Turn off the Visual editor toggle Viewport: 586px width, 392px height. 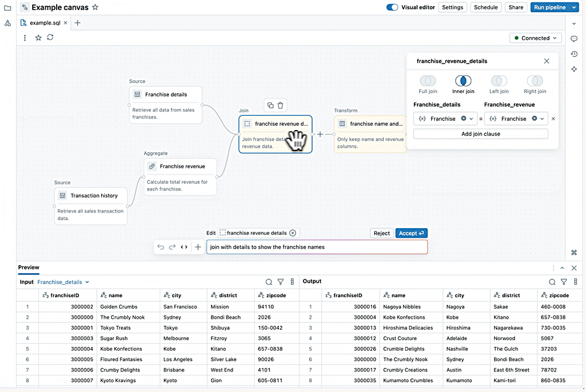tap(392, 7)
